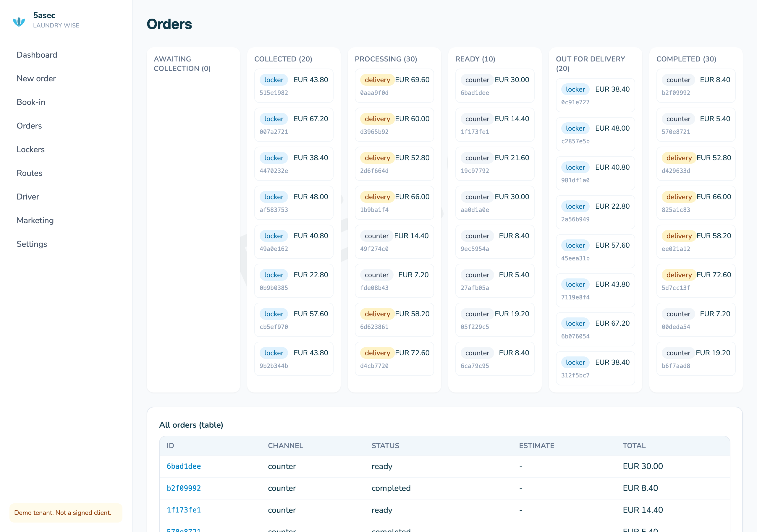Image resolution: width=757 pixels, height=532 pixels.
Task: Select completed counter card b6f7aad8
Action: pyautogui.click(x=696, y=359)
